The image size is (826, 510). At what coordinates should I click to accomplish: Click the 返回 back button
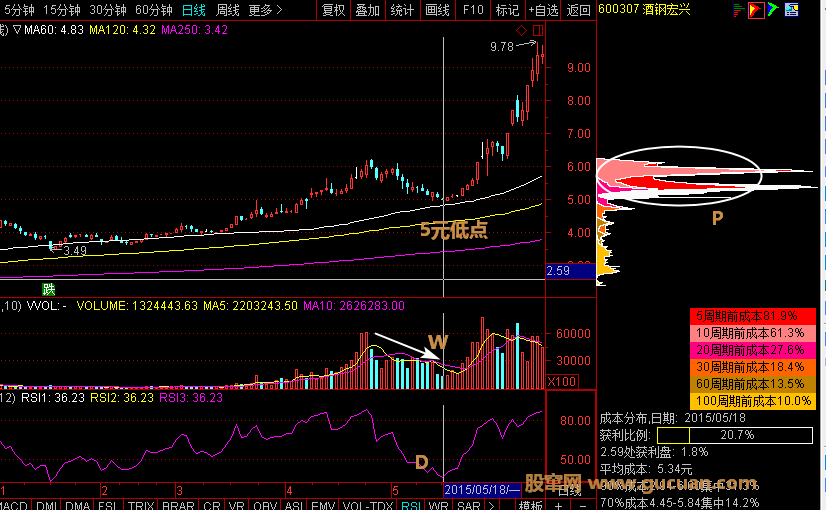click(x=578, y=10)
